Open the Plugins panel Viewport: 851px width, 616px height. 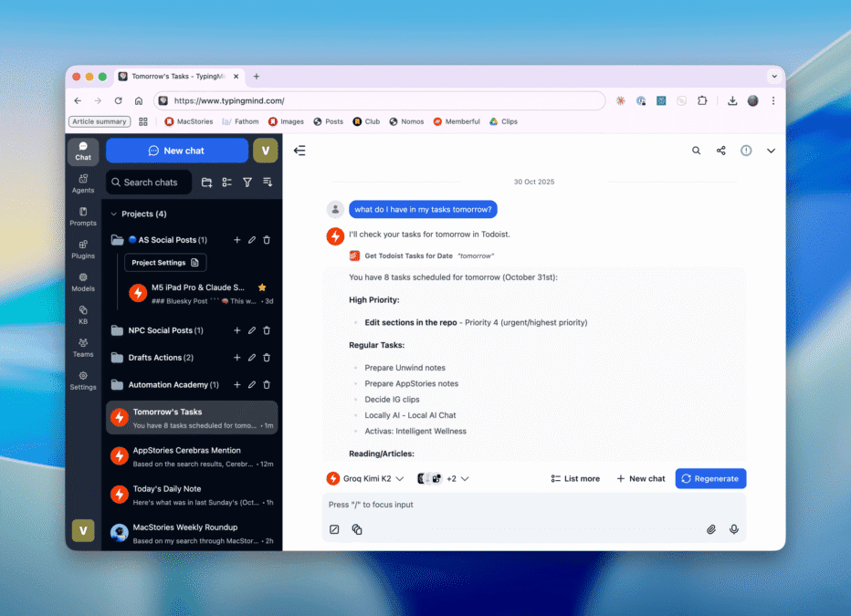pos(83,249)
